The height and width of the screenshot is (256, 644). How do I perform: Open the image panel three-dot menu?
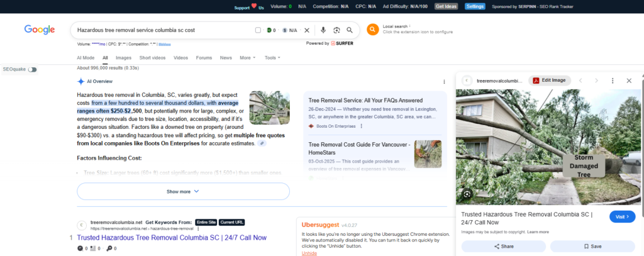coord(613,81)
